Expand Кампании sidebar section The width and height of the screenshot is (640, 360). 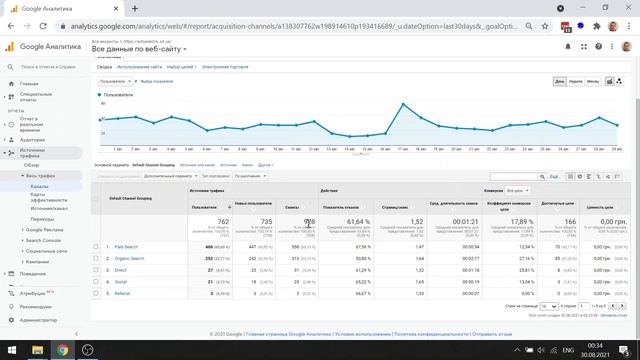click(x=37, y=262)
